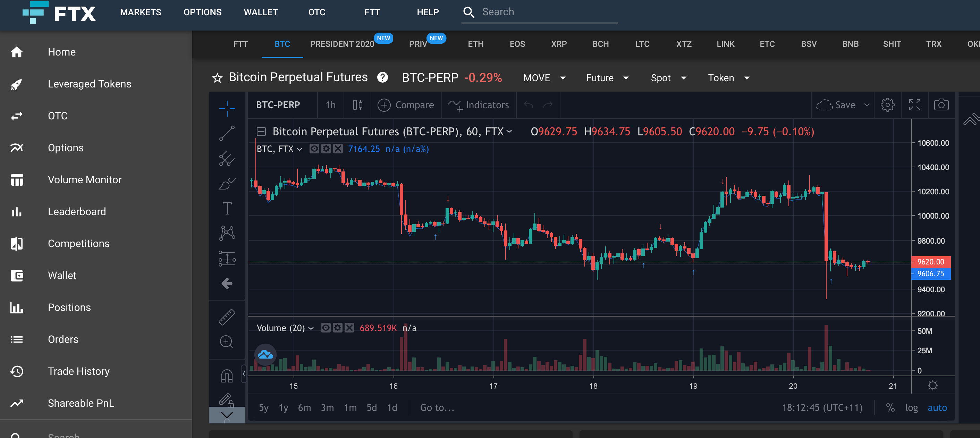Toggle magnet mode in chart toolbar
Image resolution: width=980 pixels, height=438 pixels.
(x=227, y=376)
